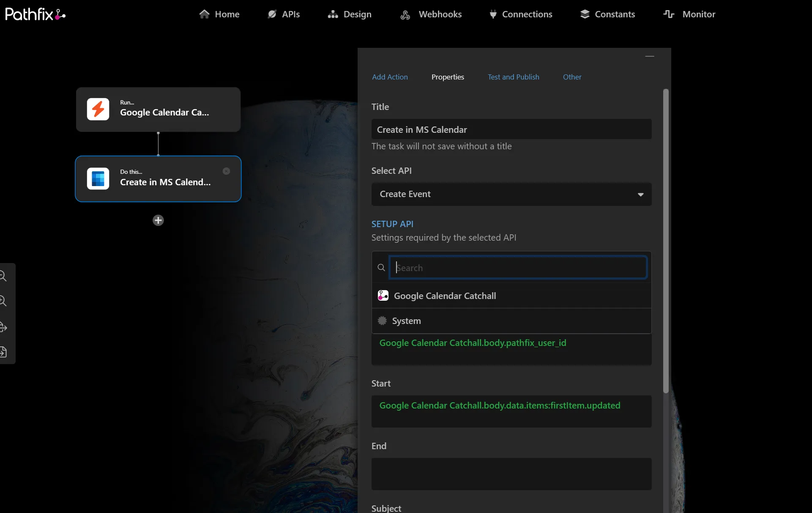Open the Monitor page
812x513 pixels.
coord(689,14)
